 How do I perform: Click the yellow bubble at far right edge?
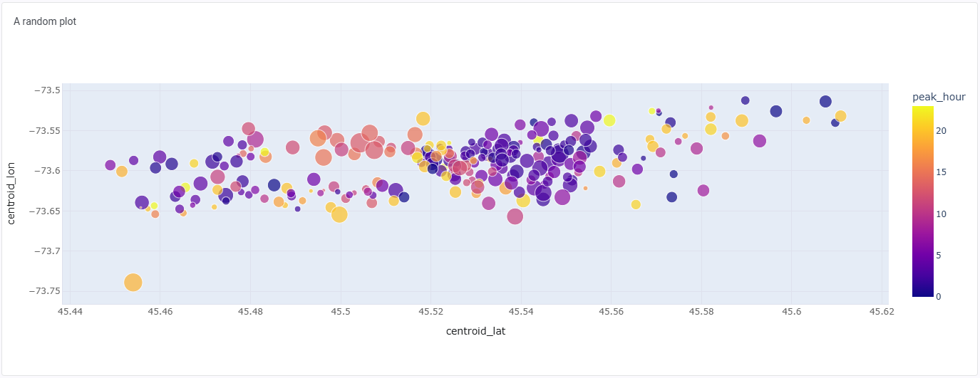point(840,116)
